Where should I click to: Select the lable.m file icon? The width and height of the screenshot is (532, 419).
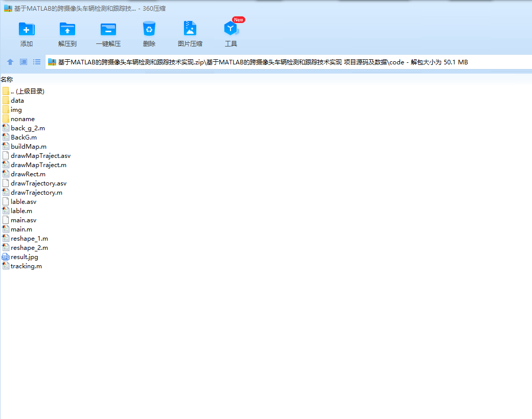pyautogui.click(x=6, y=211)
